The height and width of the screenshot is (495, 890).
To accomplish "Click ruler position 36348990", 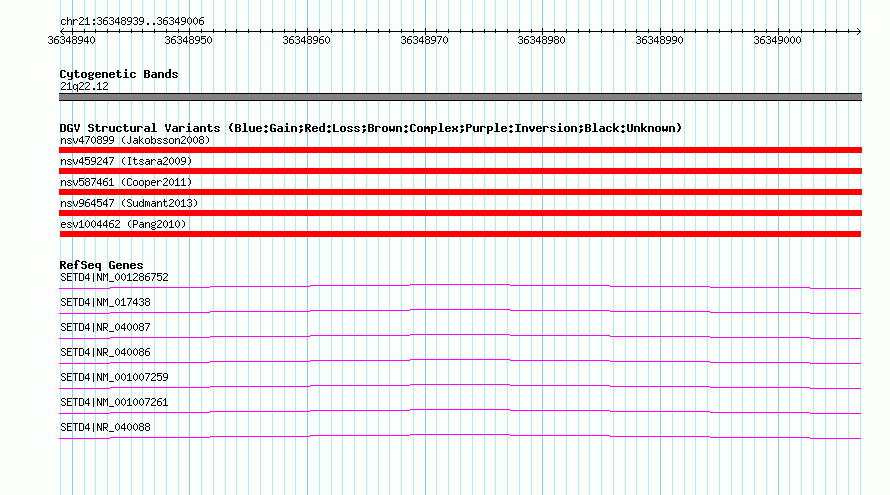I will 660,40.
